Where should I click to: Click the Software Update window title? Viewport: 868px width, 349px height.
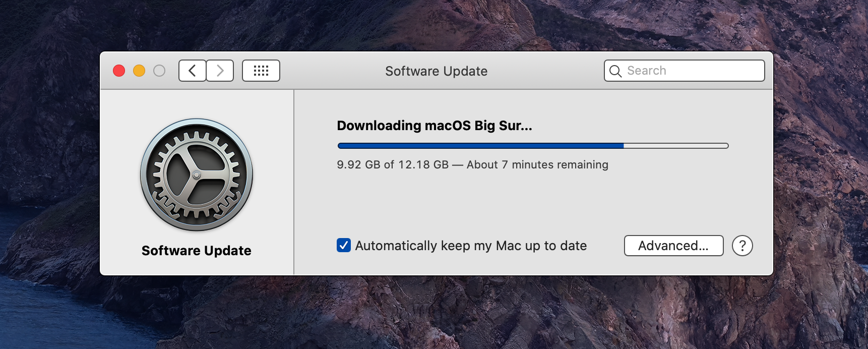437,71
